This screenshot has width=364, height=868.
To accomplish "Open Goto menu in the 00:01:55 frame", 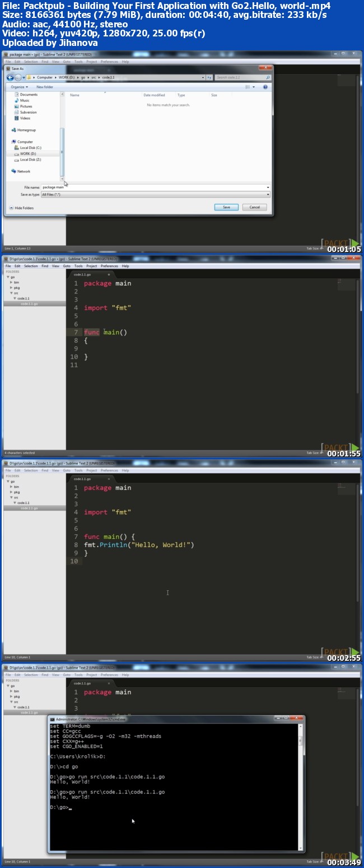I will pos(67,266).
